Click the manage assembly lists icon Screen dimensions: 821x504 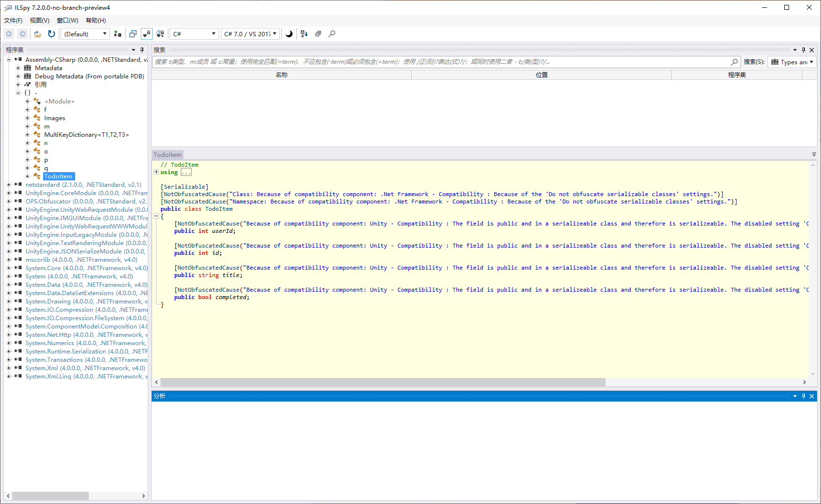[118, 34]
